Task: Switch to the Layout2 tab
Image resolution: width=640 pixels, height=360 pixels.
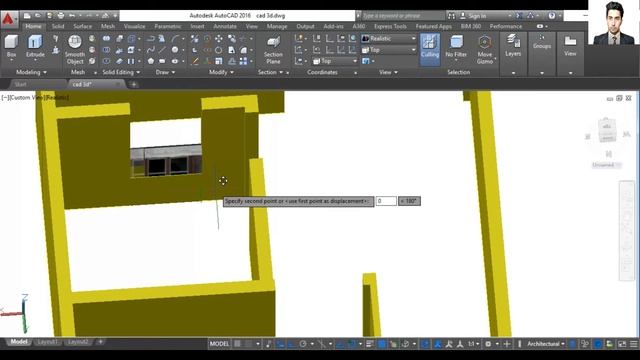Action: tap(78, 342)
